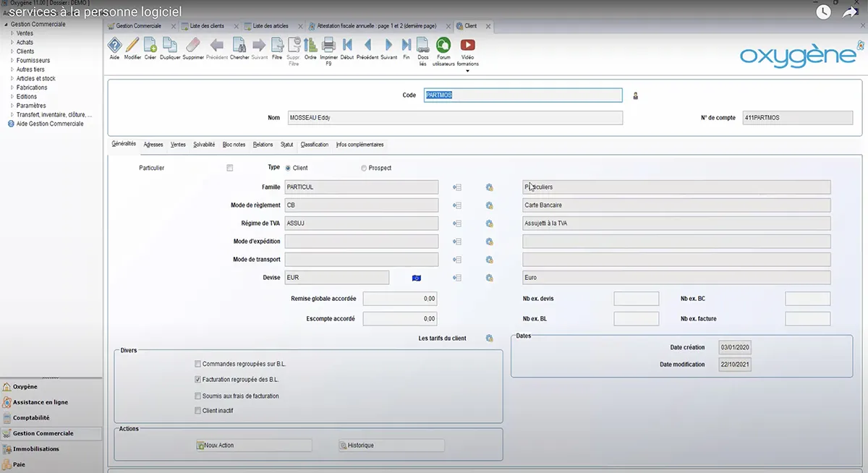868x473 pixels.
Task: Click the Supprimer eraser icon
Action: (x=193, y=46)
